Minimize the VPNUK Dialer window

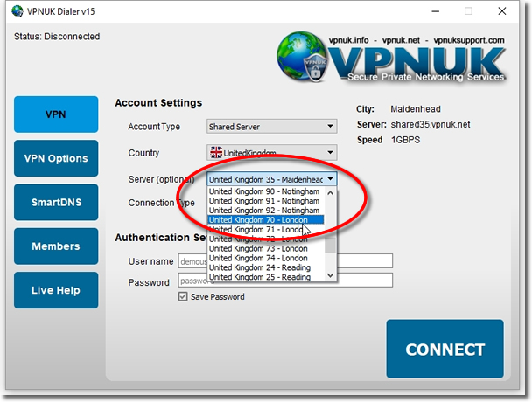[435, 11]
